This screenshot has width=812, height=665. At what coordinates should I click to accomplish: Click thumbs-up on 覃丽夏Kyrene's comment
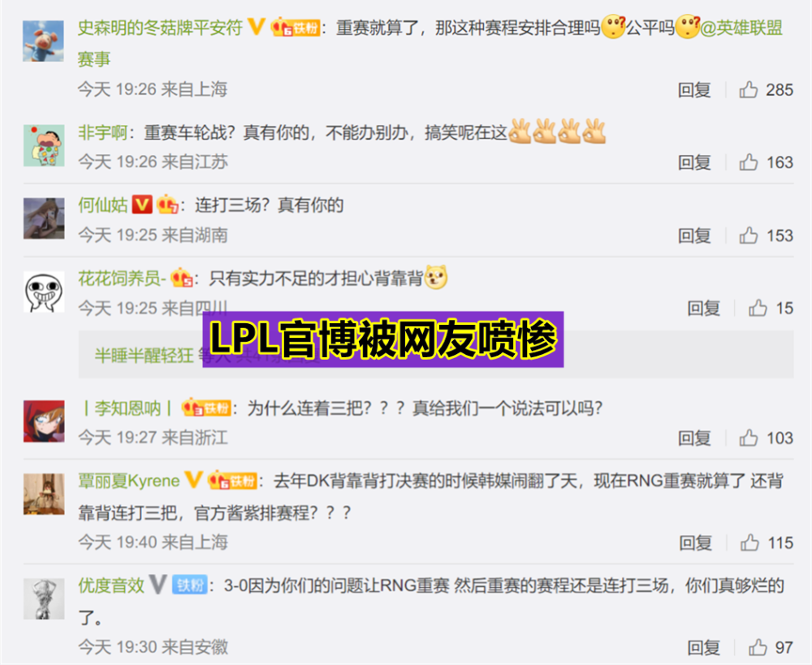click(749, 542)
